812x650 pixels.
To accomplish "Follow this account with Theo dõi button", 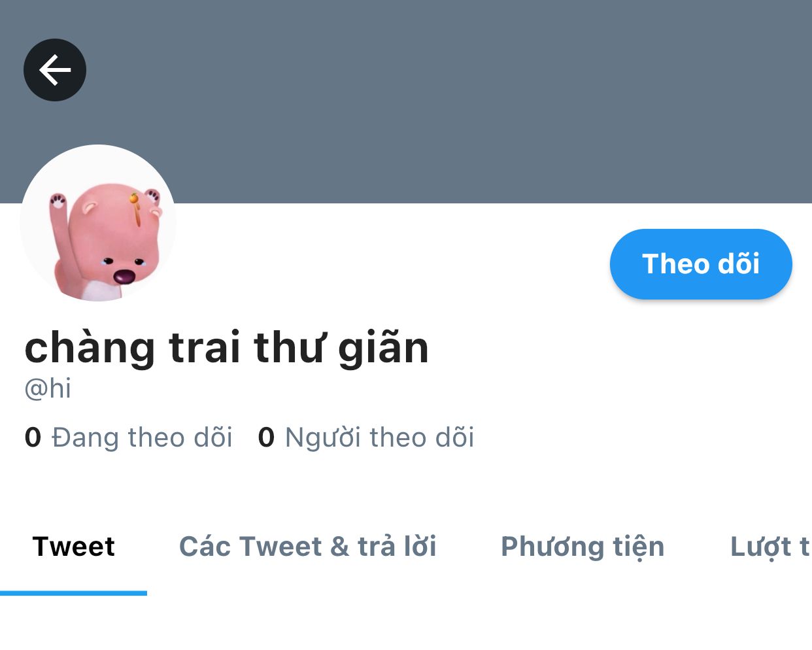I will 701,264.
